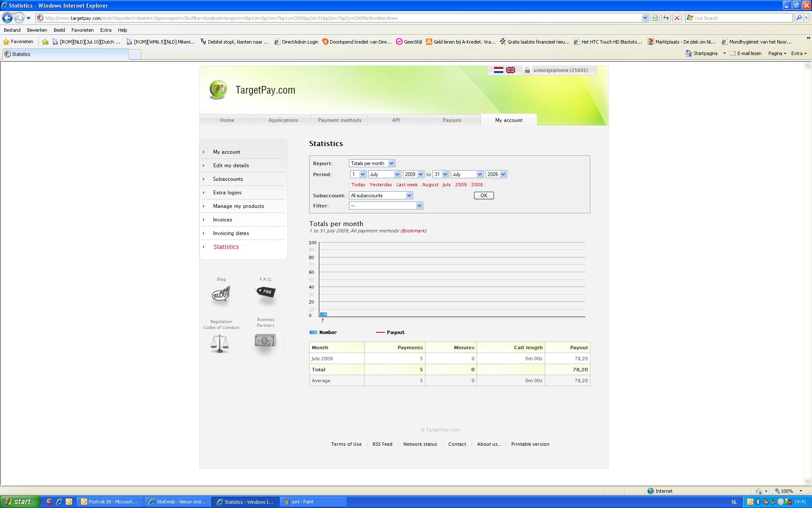Click the Live Search input field
812x508 pixels.
click(742, 18)
